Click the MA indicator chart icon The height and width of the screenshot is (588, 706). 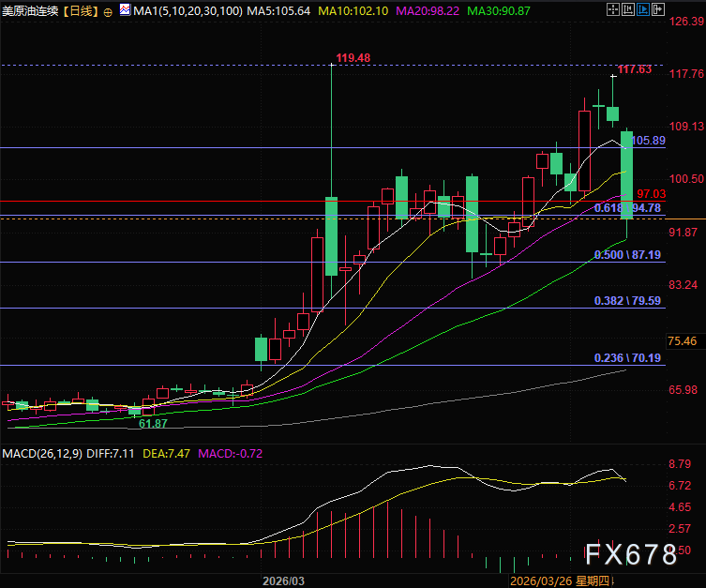point(126,9)
